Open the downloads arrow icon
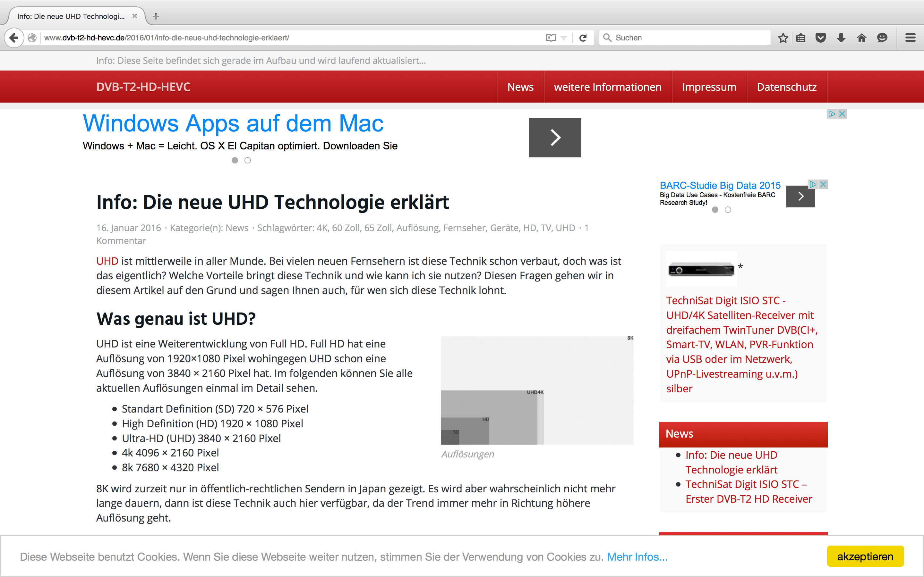This screenshot has height=577, width=924. [841, 38]
